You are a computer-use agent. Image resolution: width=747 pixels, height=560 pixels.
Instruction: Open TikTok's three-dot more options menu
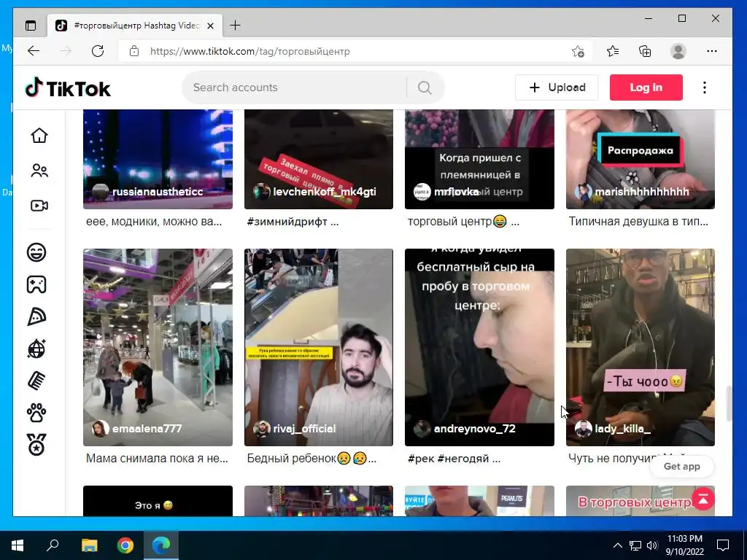705,87
